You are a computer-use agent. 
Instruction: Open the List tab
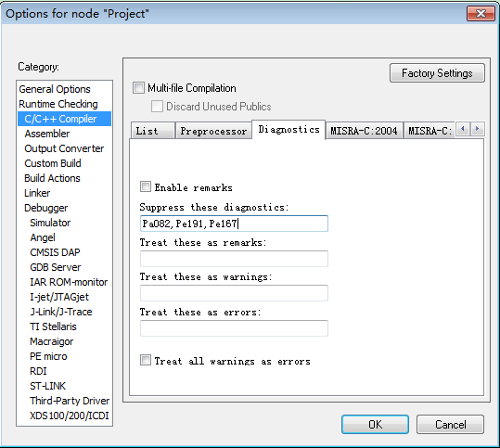pos(153,131)
